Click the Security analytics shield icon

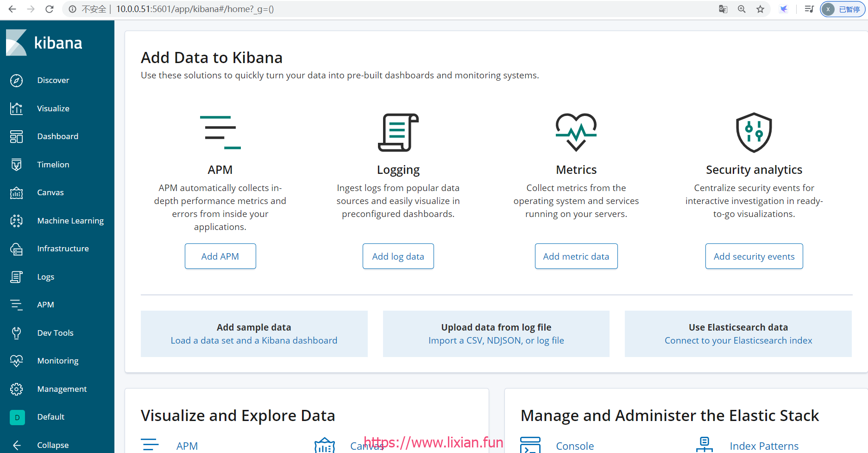coord(754,133)
